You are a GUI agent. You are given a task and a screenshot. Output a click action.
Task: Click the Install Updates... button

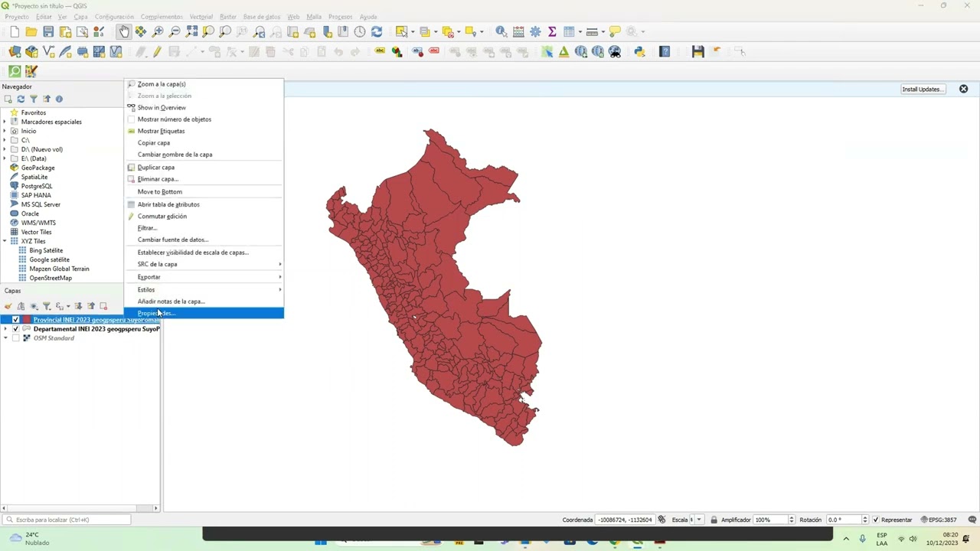(923, 90)
